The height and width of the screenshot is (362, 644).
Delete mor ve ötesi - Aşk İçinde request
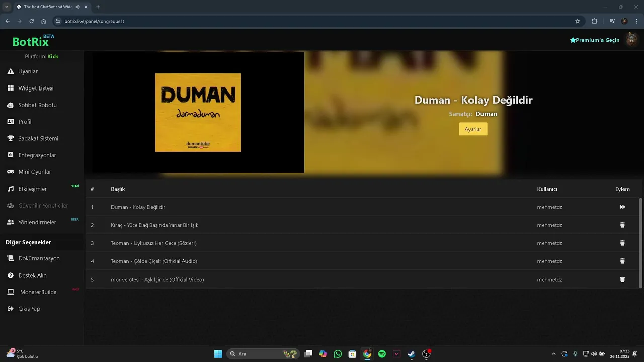pos(622,280)
